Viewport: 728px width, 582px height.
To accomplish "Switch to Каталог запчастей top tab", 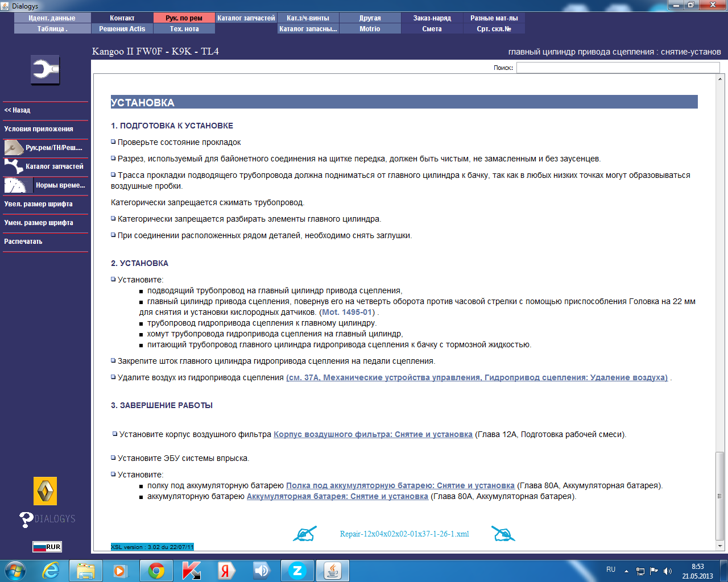I will pyautogui.click(x=246, y=18).
